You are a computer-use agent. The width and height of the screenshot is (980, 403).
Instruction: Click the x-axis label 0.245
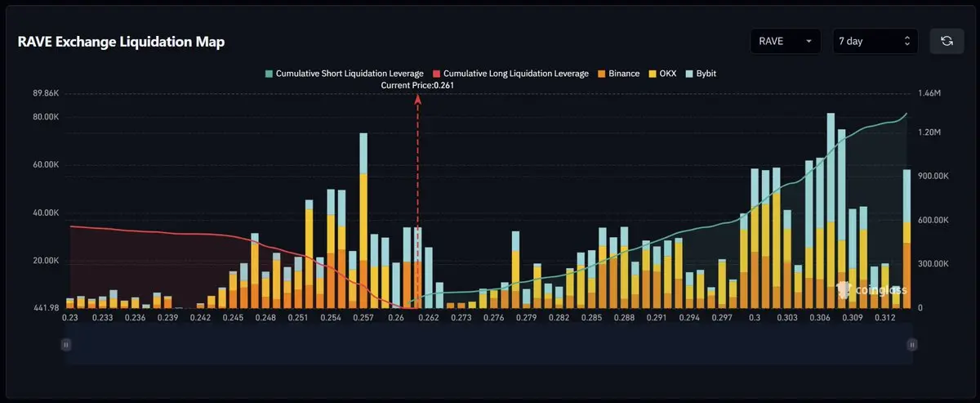click(233, 317)
